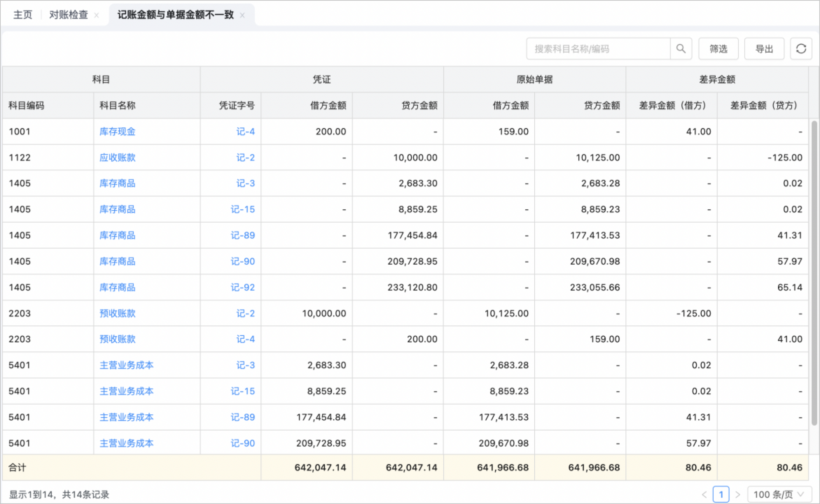Open 库存商品 link in 记-89 row

tap(117, 235)
